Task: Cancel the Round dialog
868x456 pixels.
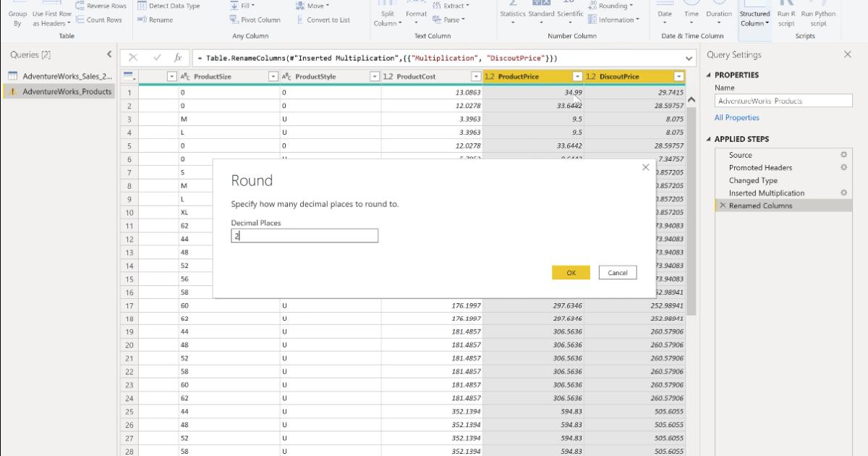Action: coord(619,272)
